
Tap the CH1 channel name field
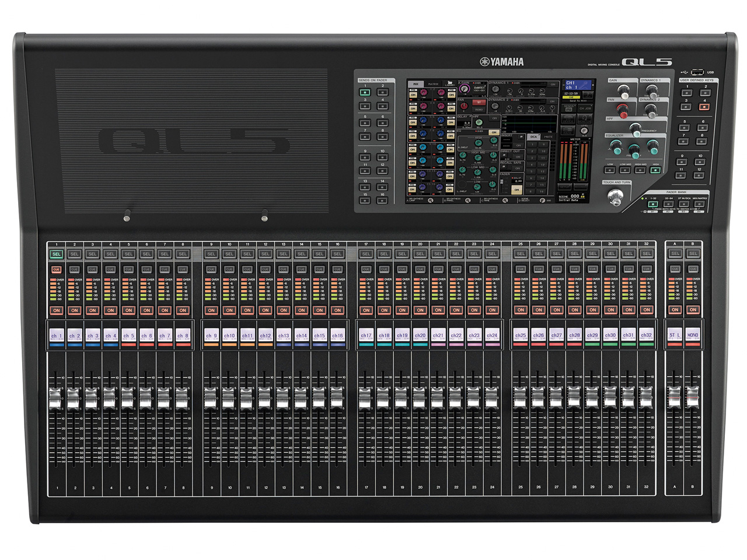tap(578, 85)
